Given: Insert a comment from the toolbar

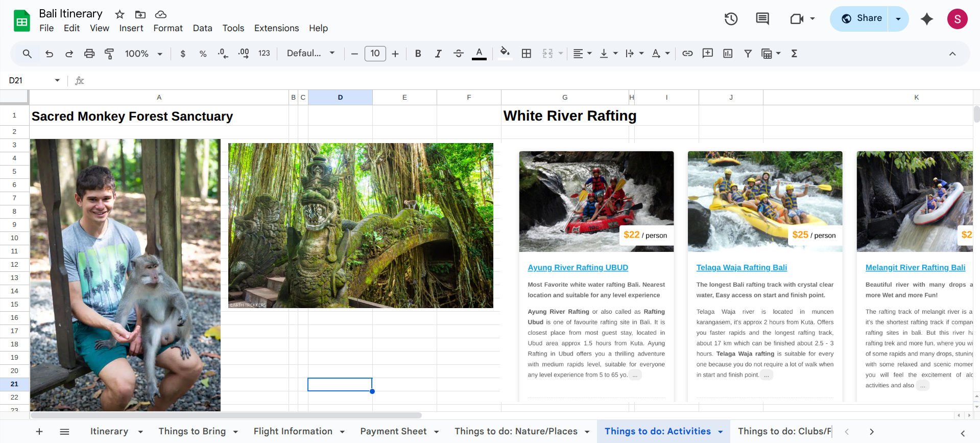Looking at the screenshot, I should click(707, 53).
